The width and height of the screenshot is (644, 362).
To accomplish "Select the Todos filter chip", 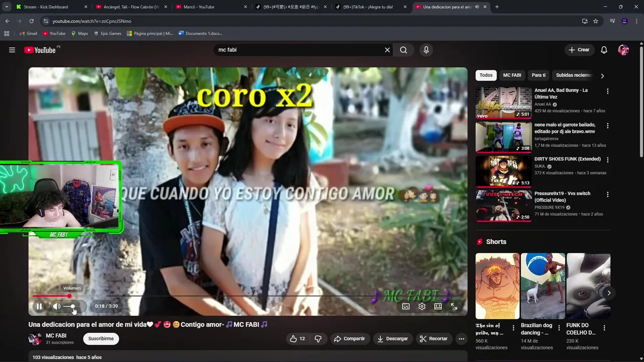I will tap(486, 75).
